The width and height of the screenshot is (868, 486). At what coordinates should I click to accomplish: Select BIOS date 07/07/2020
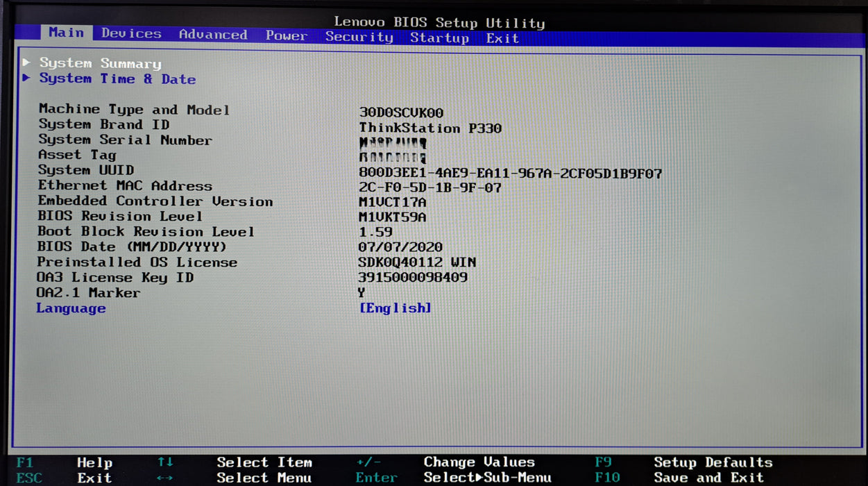[x=400, y=247]
